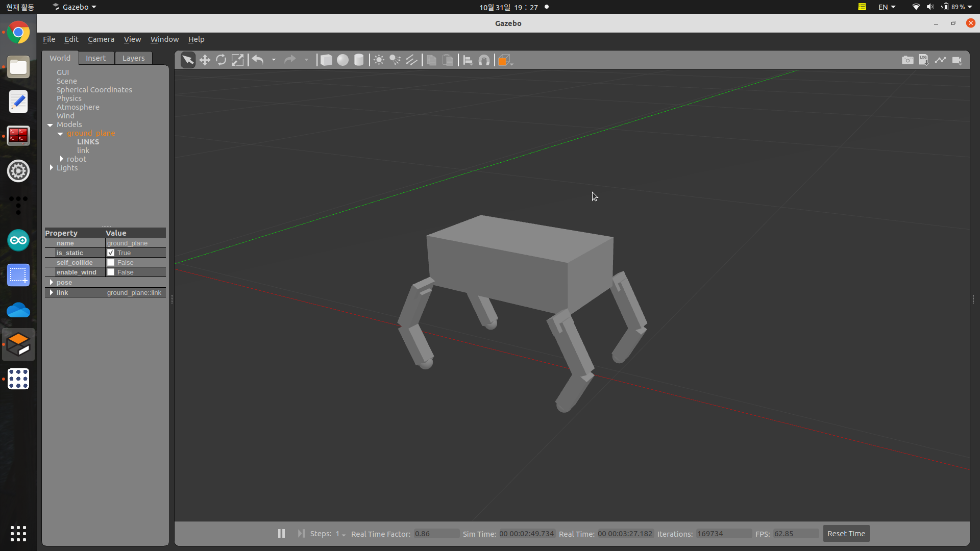Select Wind in world tree
This screenshot has width=980, height=551.
point(65,116)
